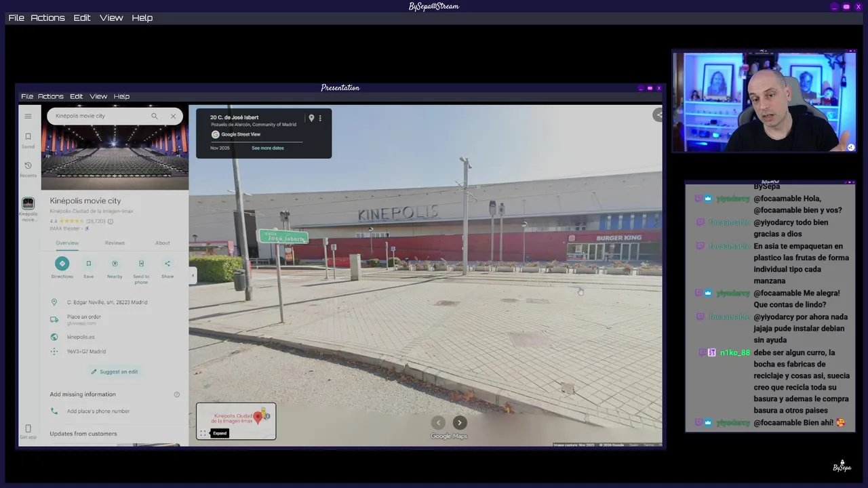Screen dimensions: 868x488
Task: Collapse the side panel arrow
Action: 193,275
